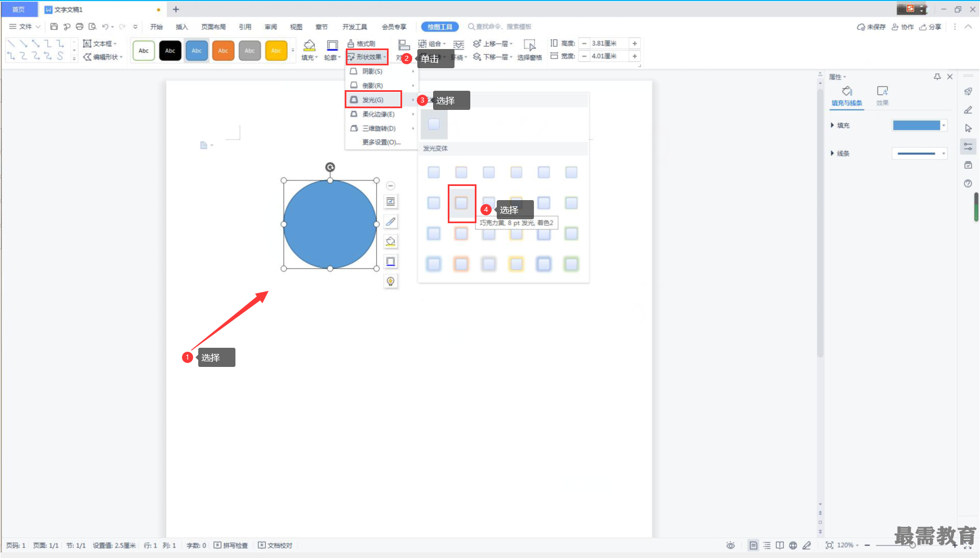Select the Format Painter (格式刷) tool
This screenshot has height=558, width=980.
tap(361, 43)
